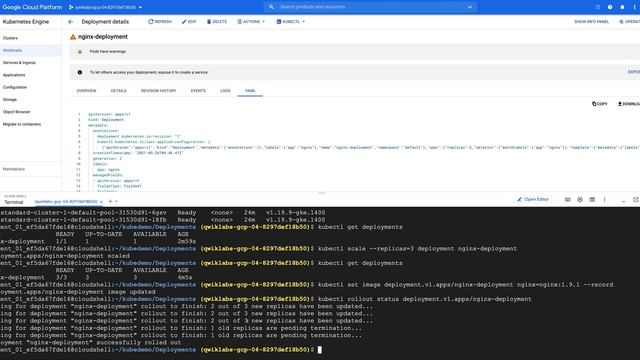Click the Google Cloud Platform logo
Screen dimensions: 640x360
pos(32,7)
